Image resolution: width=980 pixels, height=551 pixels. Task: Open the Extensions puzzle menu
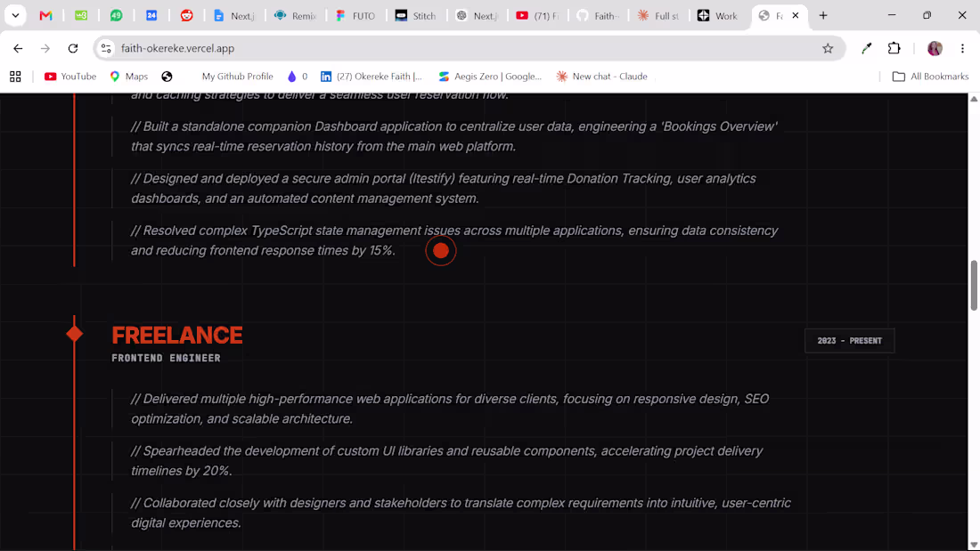coord(894,48)
